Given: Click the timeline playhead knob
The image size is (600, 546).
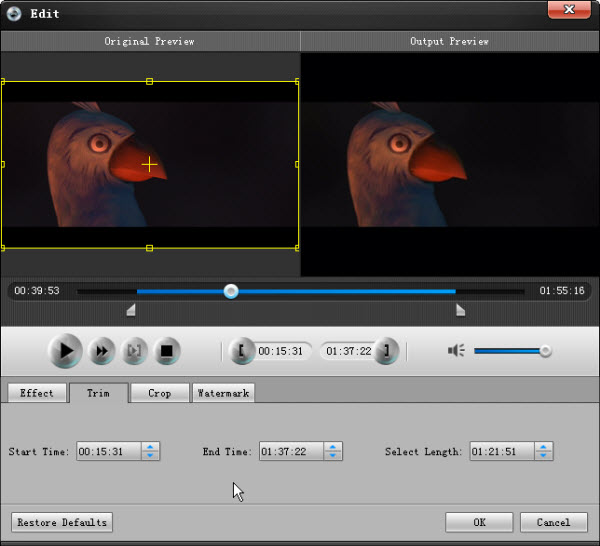Looking at the screenshot, I should point(231,292).
